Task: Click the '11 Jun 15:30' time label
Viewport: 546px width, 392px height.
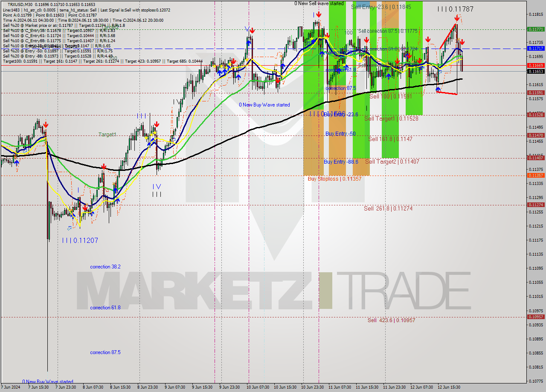Action: coord(367,387)
